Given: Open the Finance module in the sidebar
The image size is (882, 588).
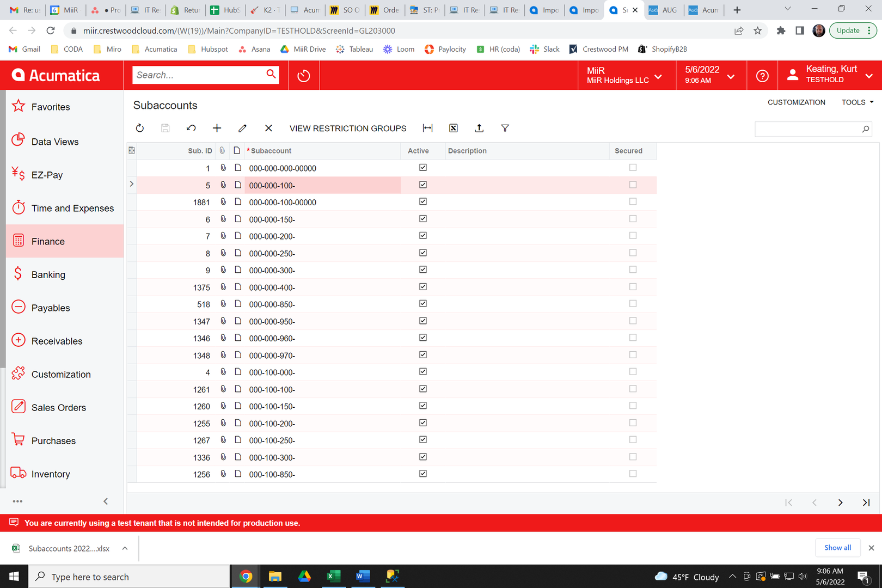Looking at the screenshot, I should click(48, 241).
